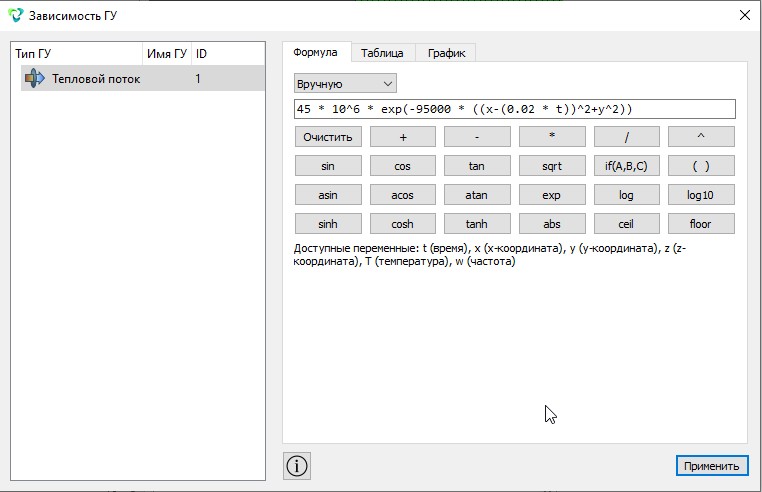Screen dimensions: 762x492
Task: Click the heat flux arrow icon
Action: click(35, 78)
